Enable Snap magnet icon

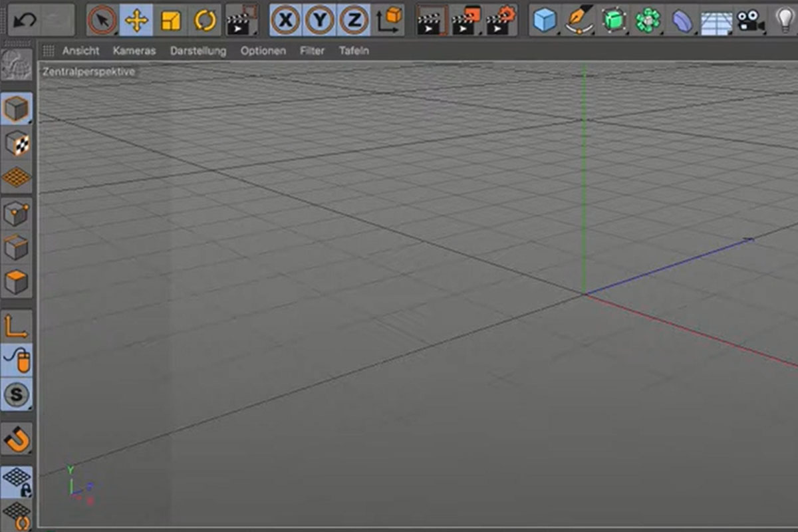coord(17,439)
